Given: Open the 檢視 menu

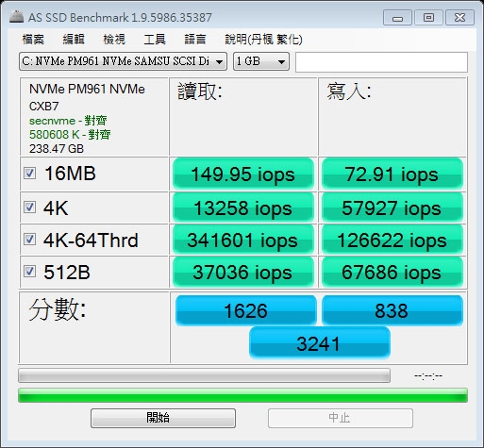Looking at the screenshot, I should 114,40.
